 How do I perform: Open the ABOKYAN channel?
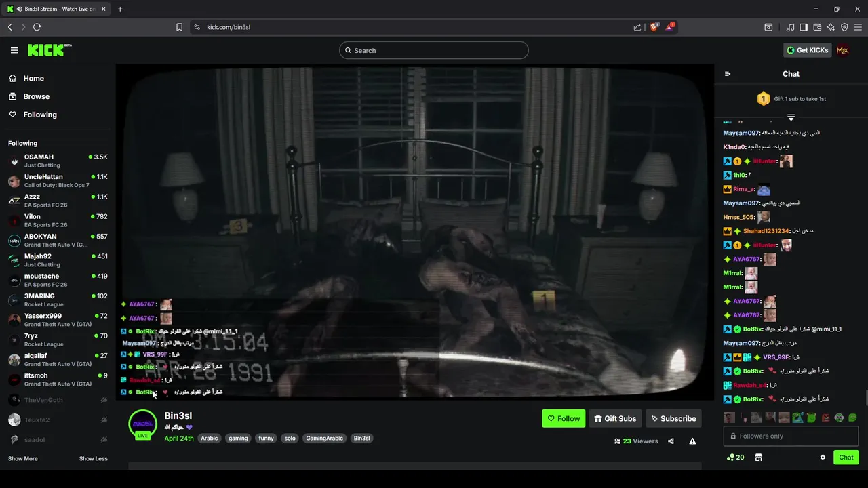point(58,241)
